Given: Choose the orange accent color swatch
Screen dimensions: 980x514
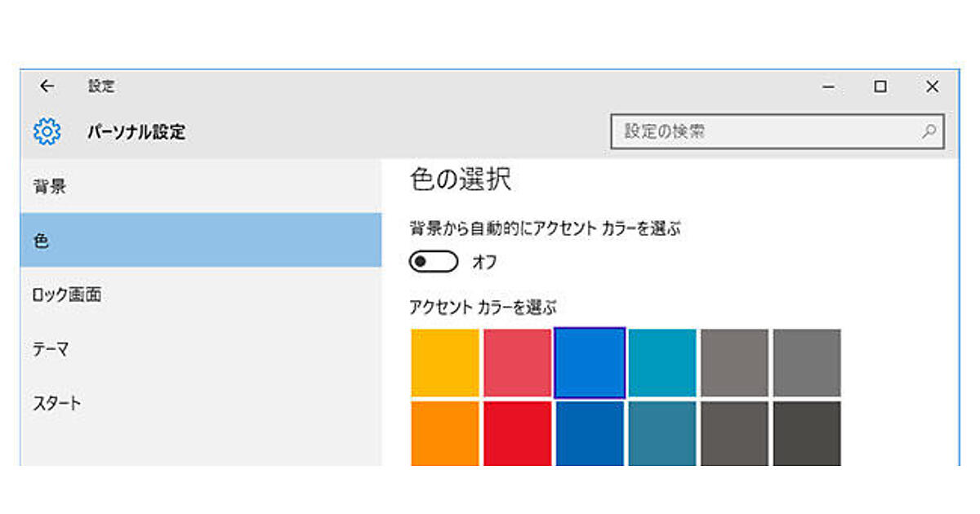Looking at the screenshot, I should coord(445,433).
